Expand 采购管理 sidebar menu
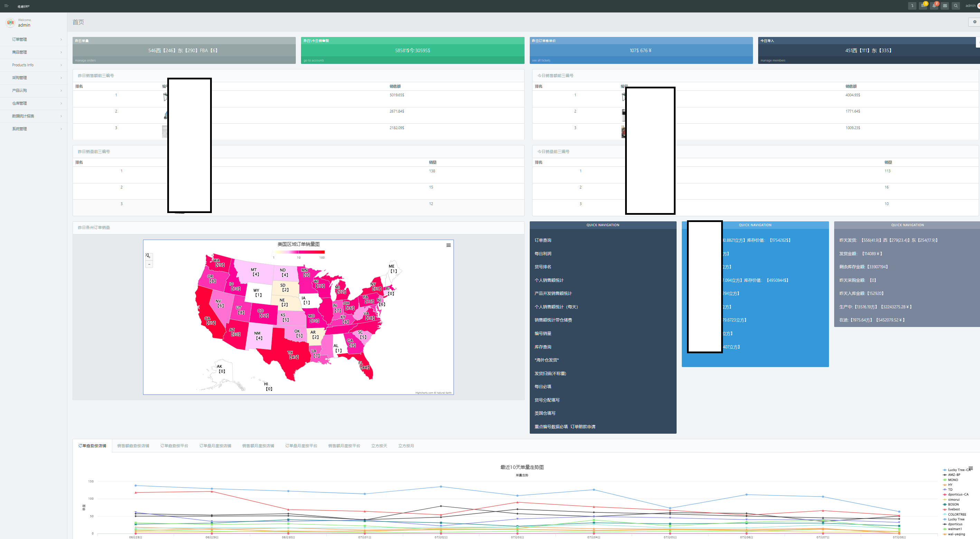 click(x=34, y=78)
